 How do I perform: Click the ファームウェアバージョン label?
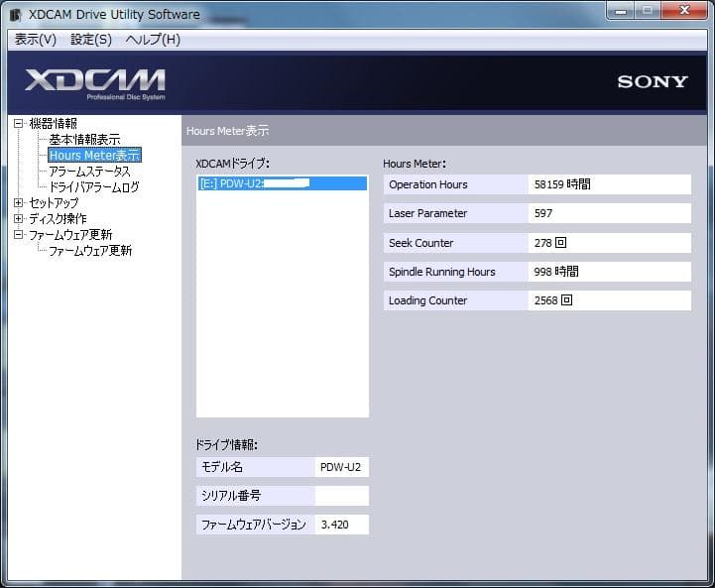click(x=254, y=525)
